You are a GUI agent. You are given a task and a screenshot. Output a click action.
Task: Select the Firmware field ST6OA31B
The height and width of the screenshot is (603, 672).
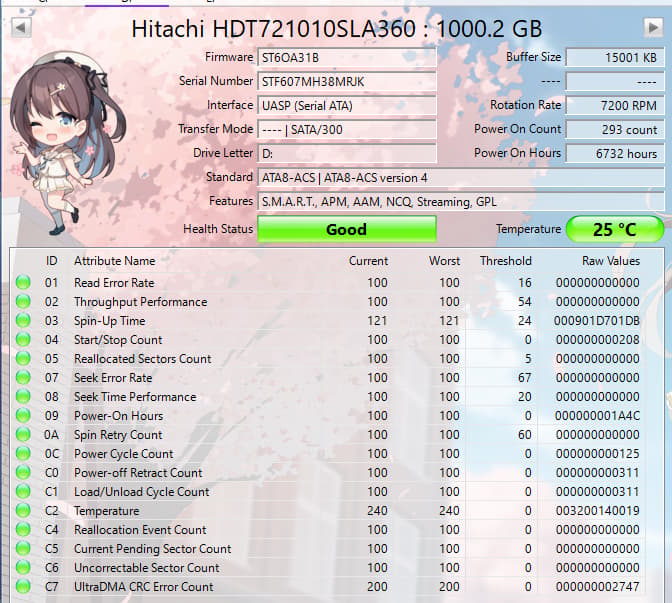pyautogui.click(x=347, y=58)
